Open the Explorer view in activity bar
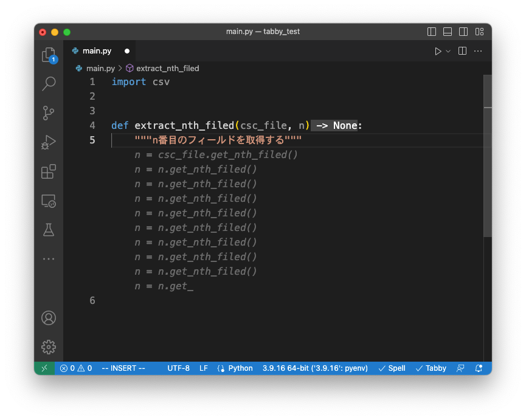The width and height of the screenshot is (526, 420). pyautogui.click(x=49, y=55)
